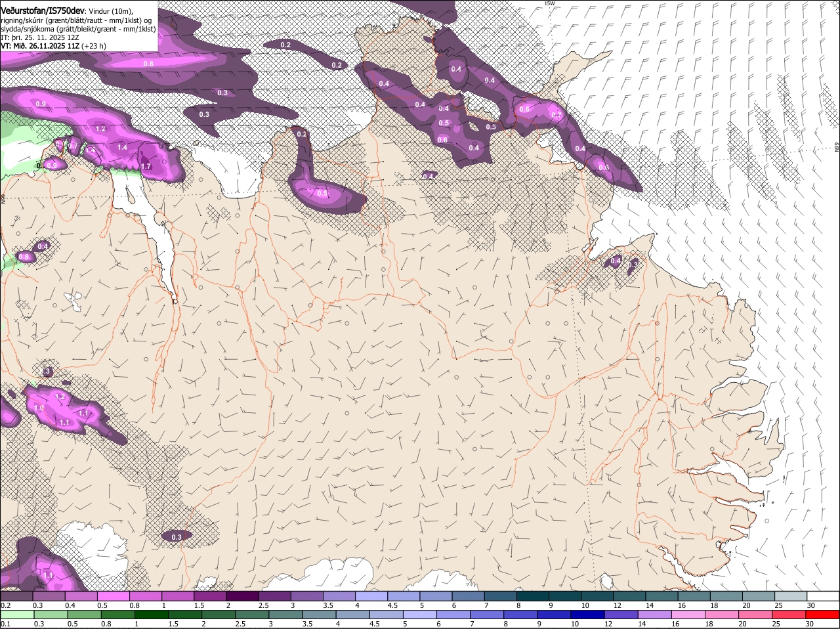
Task: Pick the upper-scale pink swatch starting at 0.5
Action: 113,596
